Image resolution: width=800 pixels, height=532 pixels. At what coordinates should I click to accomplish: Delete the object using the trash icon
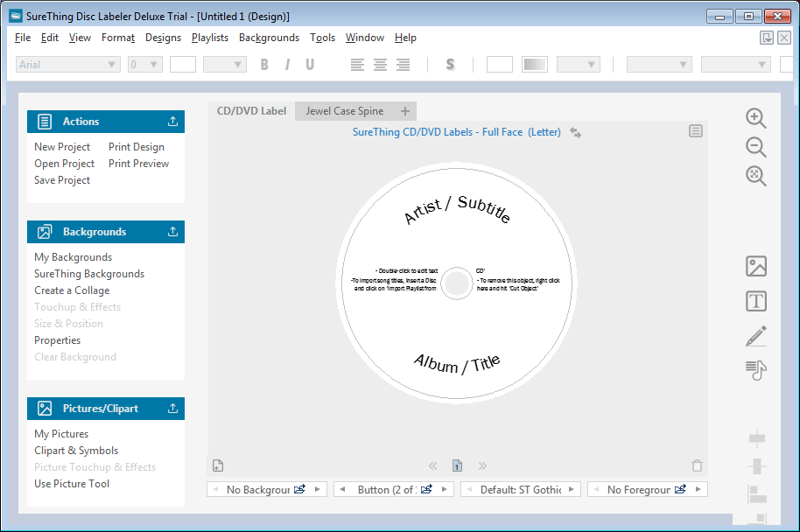[x=697, y=465]
